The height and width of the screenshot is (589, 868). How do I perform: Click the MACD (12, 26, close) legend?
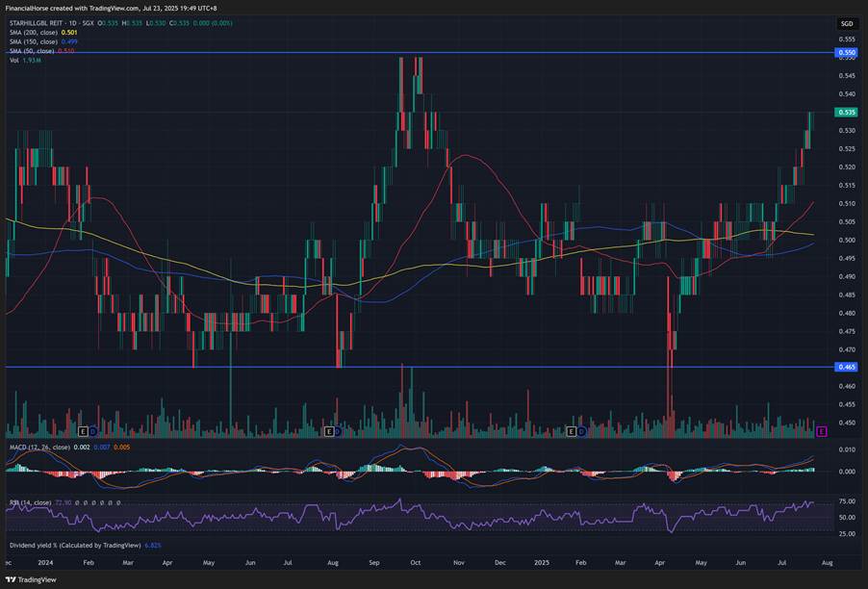click(x=39, y=447)
